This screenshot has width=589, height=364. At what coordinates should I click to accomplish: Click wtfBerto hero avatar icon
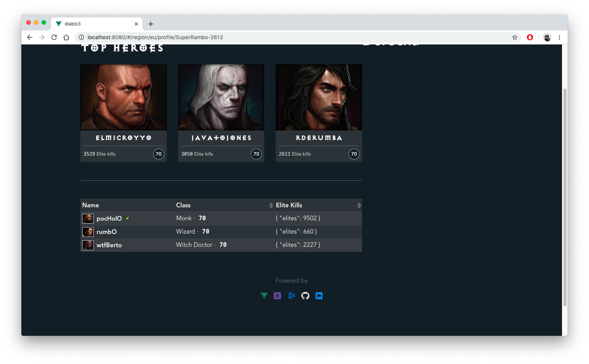click(x=88, y=245)
